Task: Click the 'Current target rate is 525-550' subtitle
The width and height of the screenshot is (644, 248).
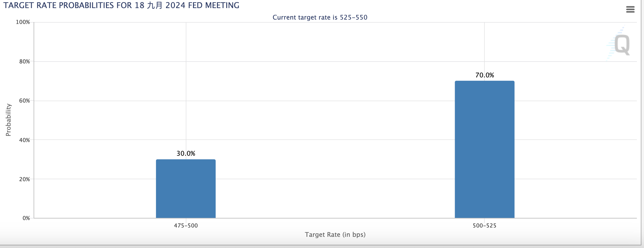Action: pyautogui.click(x=320, y=17)
